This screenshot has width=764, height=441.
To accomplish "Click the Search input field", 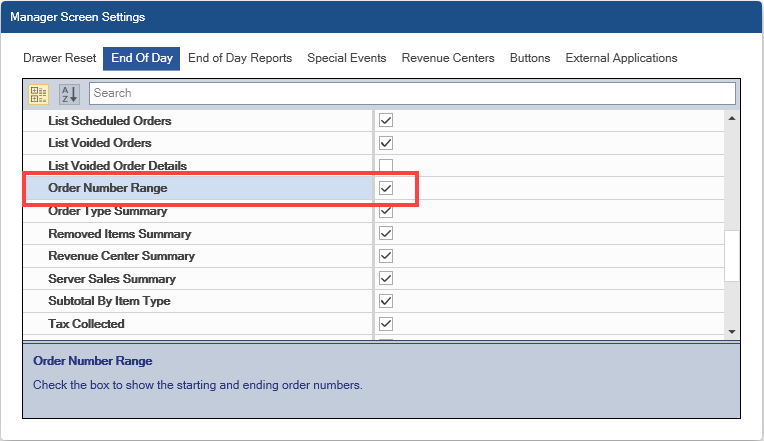I will click(x=412, y=93).
